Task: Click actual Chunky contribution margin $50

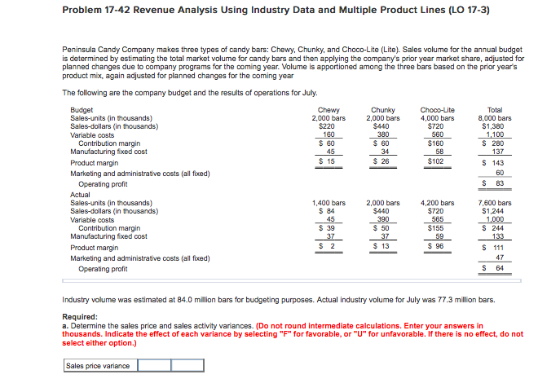Action: point(381,228)
